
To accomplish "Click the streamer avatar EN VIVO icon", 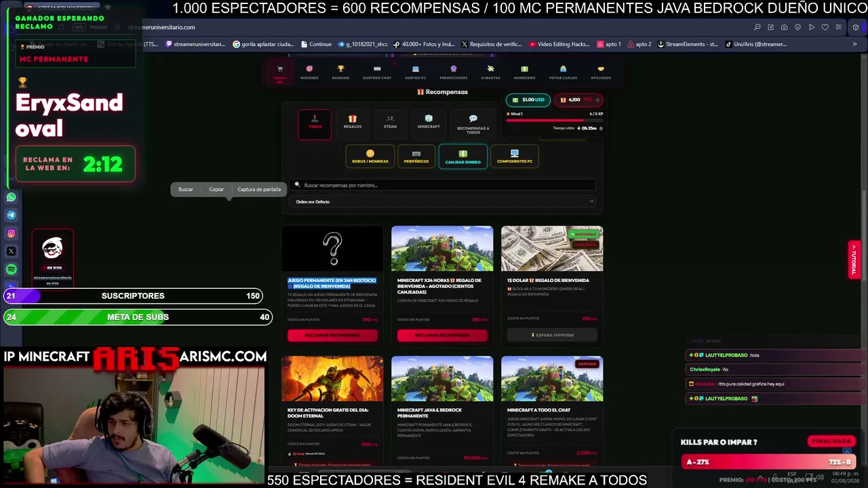I will click(x=52, y=249).
